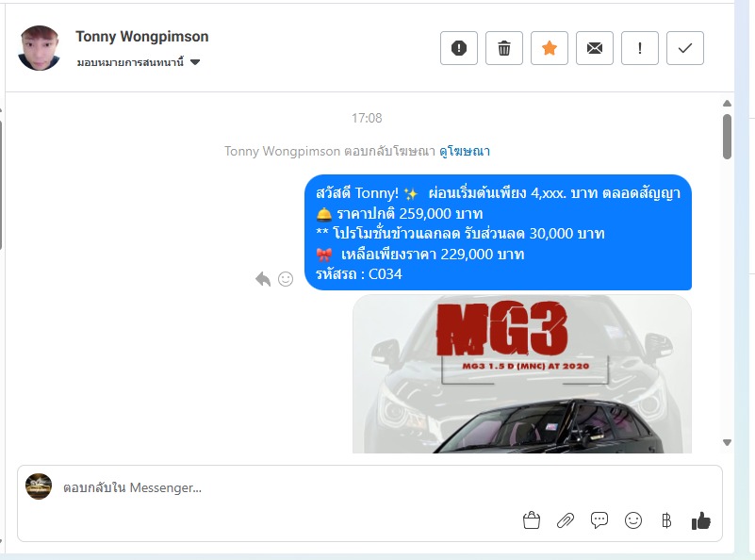Image resolution: width=755 pixels, height=560 pixels.
Task: Open saved replies speech bubble icon
Action: [x=599, y=520]
